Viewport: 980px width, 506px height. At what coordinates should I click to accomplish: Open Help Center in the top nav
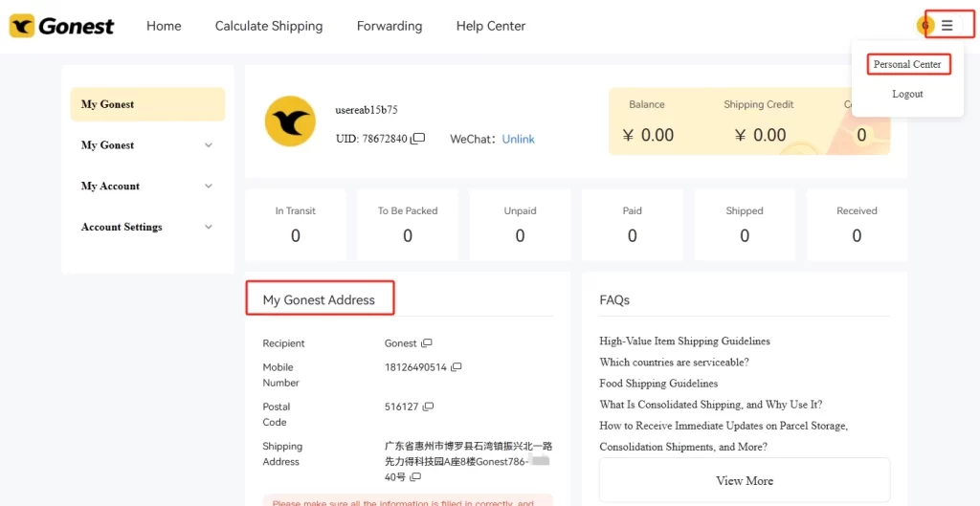click(491, 26)
